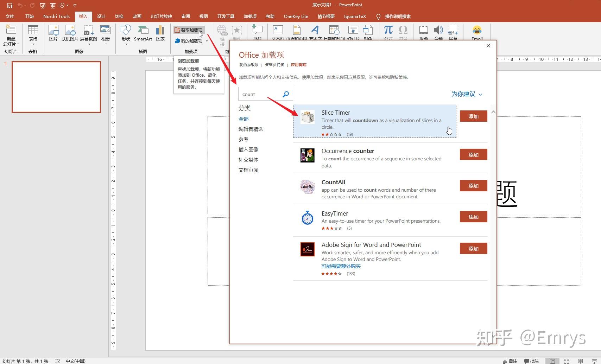Open the photo album (相册) tool
The width and height of the screenshot is (601, 364).
click(x=106, y=30)
